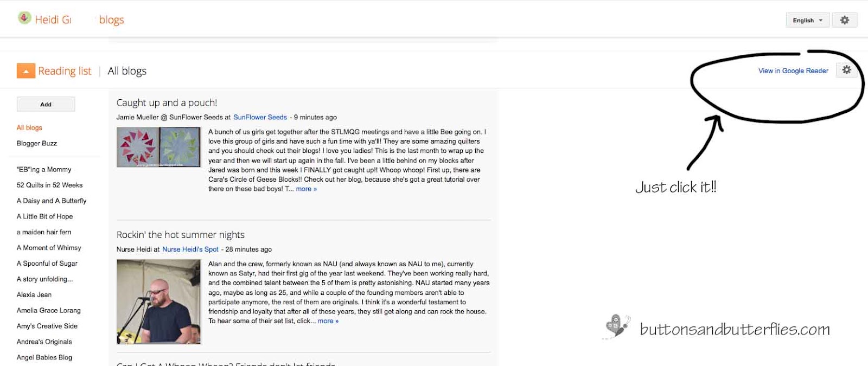Open the gear beside View in Google Reader

(846, 70)
